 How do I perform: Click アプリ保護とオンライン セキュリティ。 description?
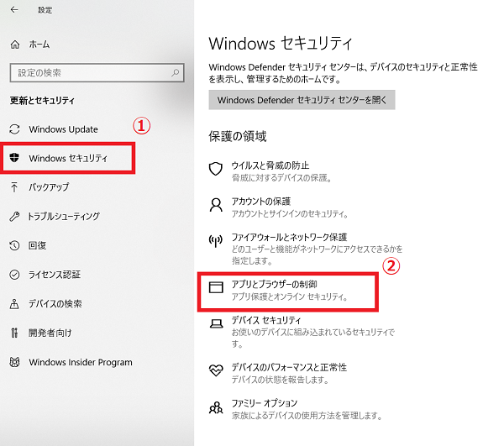click(290, 296)
